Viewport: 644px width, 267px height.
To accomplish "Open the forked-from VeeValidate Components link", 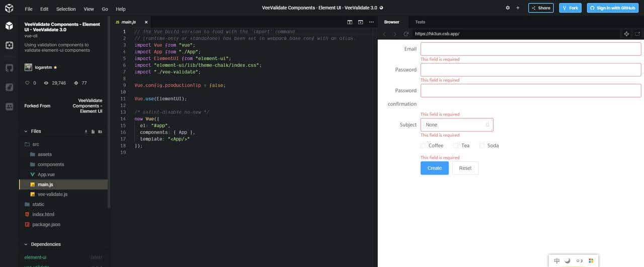I will click(87, 106).
